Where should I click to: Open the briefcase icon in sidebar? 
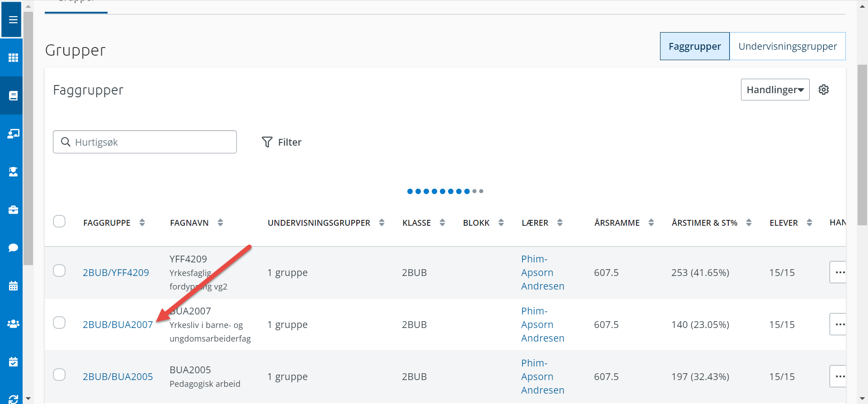point(13,209)
